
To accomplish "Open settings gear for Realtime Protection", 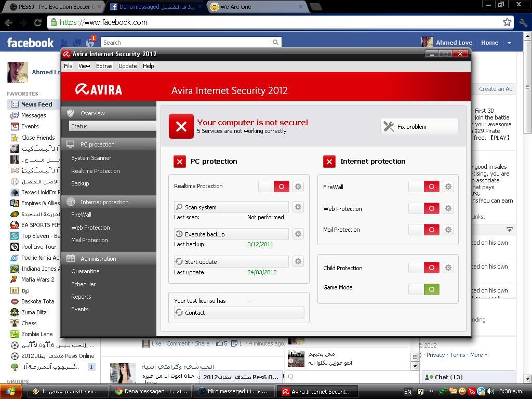I will (x=298, y=187).
